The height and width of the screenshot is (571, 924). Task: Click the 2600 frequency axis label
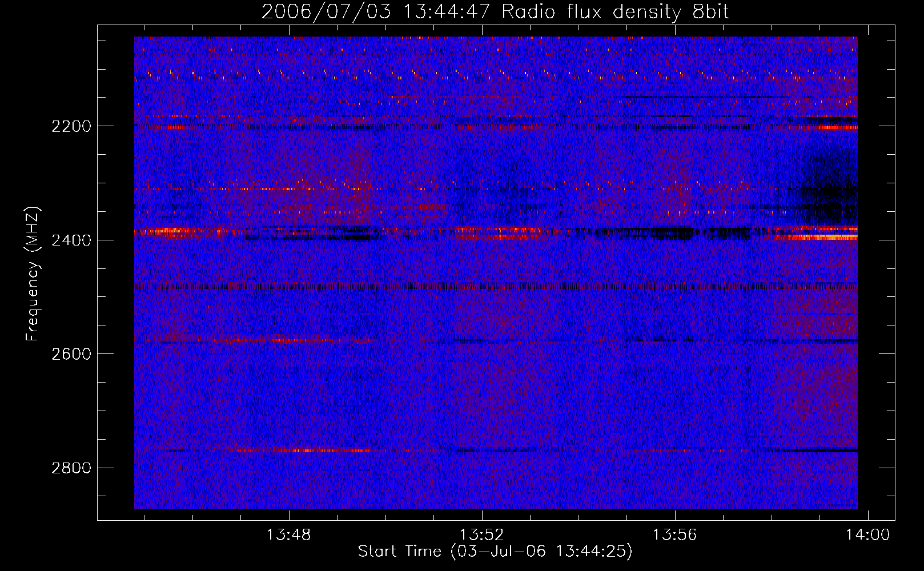(x=71, y=354)
